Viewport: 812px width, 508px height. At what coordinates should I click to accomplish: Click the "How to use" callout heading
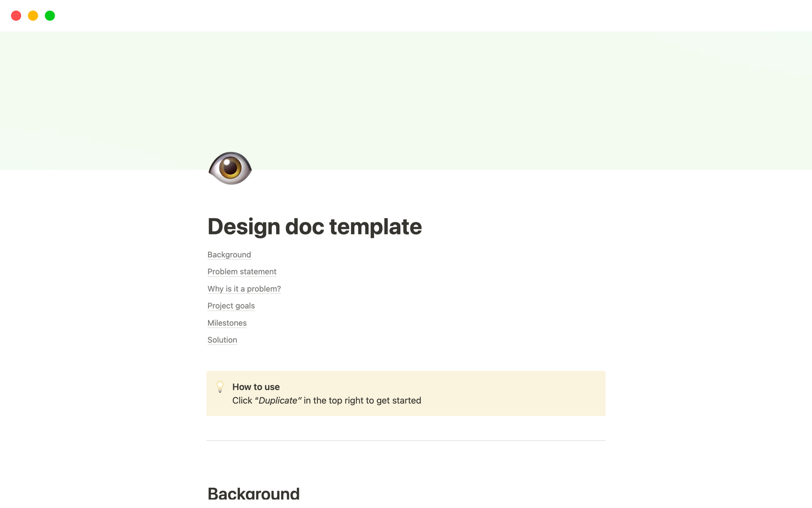pyautogui.click(x=256, y=387)
